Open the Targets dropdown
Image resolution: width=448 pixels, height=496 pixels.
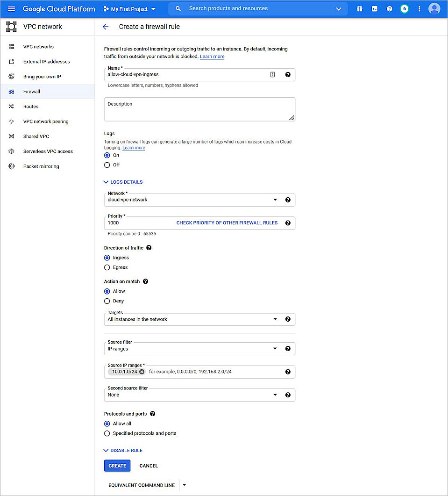[x=275, y=319]
